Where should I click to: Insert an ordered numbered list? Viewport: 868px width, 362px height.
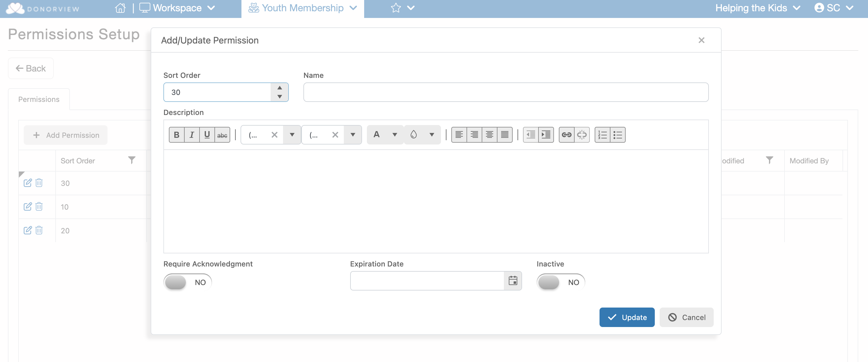pyautogui.click(x=602, y=135)
